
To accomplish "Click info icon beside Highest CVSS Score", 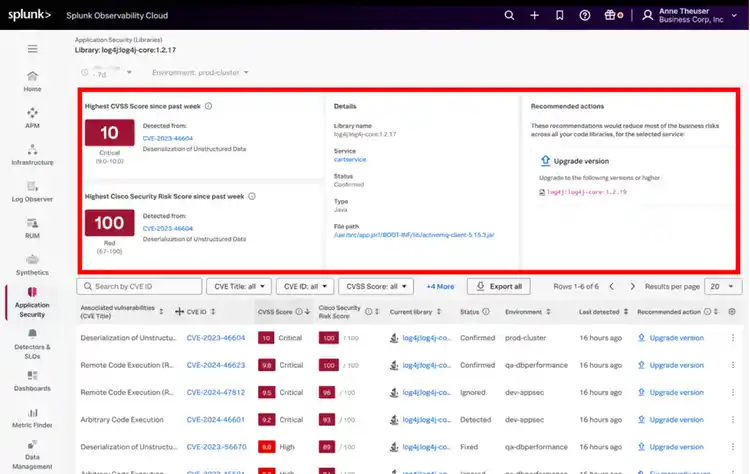I will pos(208,105).
